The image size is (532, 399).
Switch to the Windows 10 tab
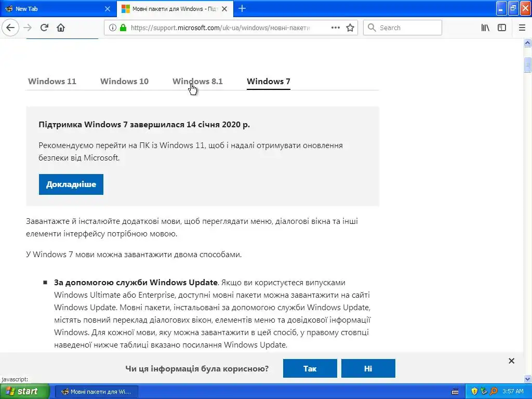point(124,82)
